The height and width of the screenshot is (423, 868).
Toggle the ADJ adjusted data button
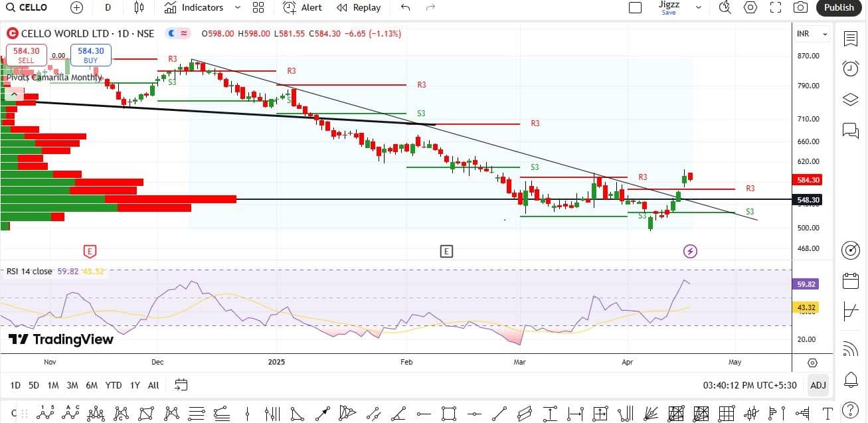[x=818, y=385]
